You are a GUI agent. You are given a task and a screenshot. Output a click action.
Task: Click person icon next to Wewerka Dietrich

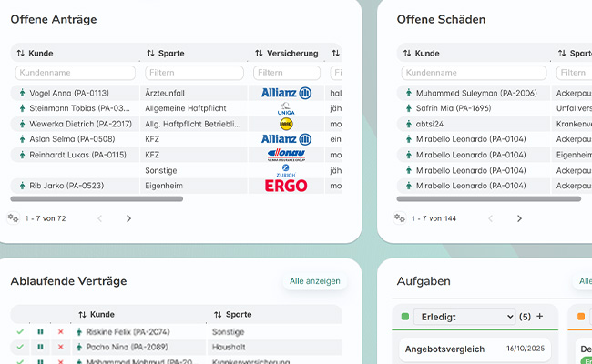pyautogui.click(x=22, y=124)
